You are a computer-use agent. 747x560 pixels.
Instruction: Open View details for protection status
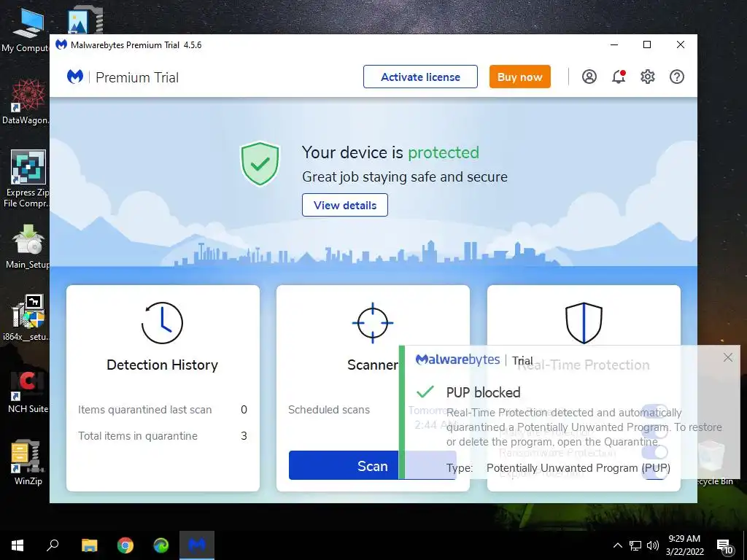coord(345,205)
